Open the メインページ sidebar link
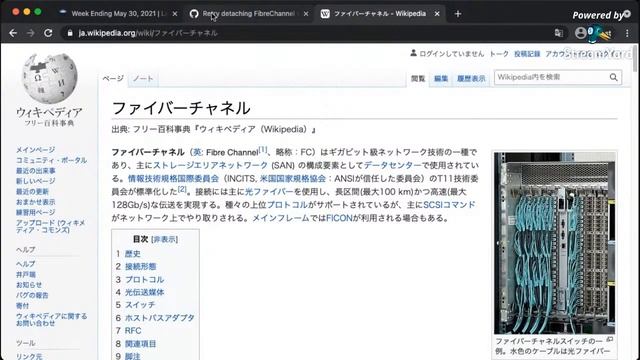 coord(36,150)
